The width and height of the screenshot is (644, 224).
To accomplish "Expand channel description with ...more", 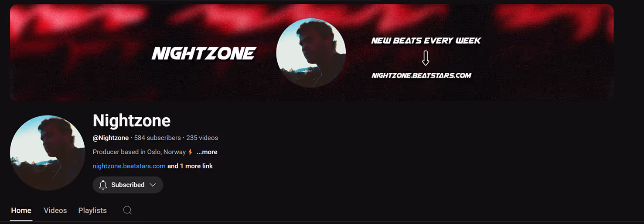I will pos(207,152).
